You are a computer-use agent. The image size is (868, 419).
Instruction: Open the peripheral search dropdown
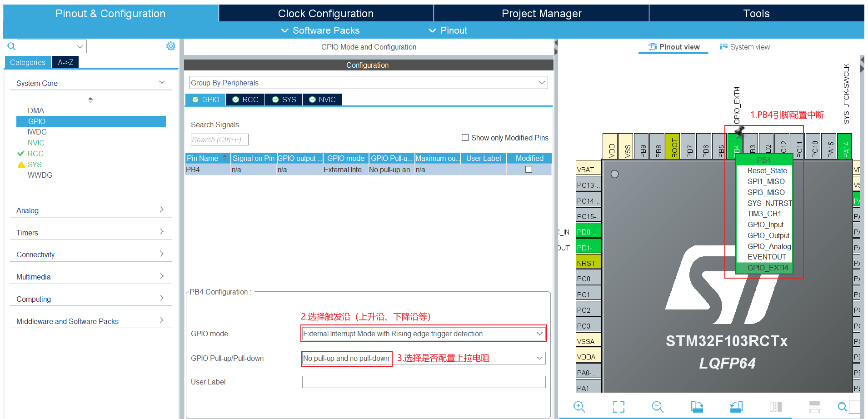click(x=80, y=46)
